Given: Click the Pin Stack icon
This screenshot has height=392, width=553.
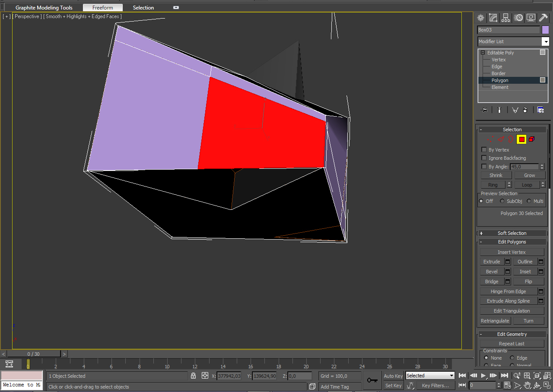Looking at the screenshot, I should pyautogui.click(x=484, y=110).
